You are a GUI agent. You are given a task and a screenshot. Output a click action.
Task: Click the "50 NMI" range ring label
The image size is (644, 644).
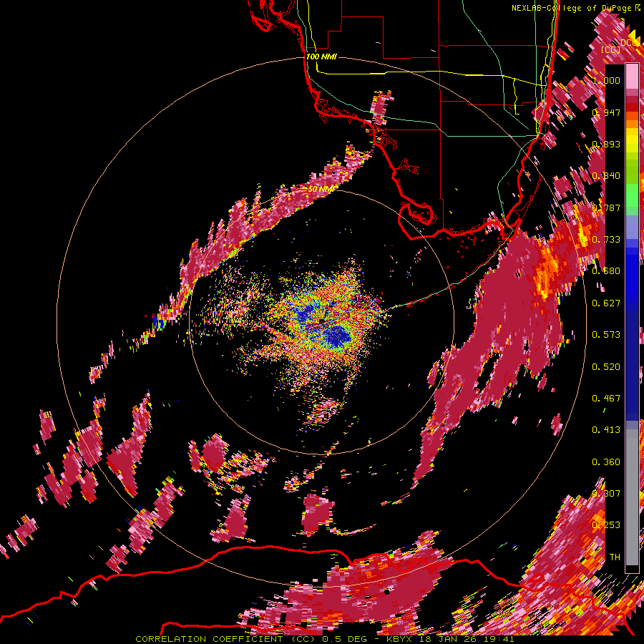(x=321, y=190)
